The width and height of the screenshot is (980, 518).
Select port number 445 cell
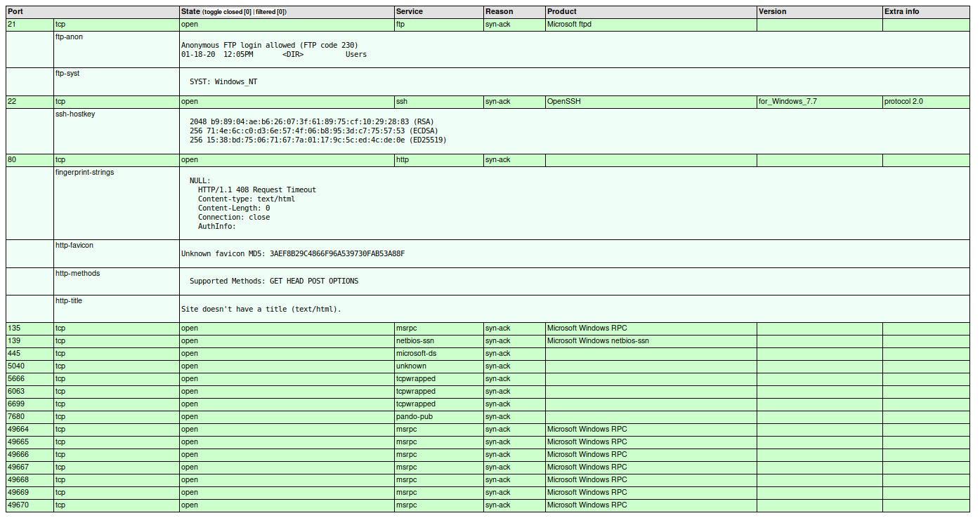click(30, 354)
